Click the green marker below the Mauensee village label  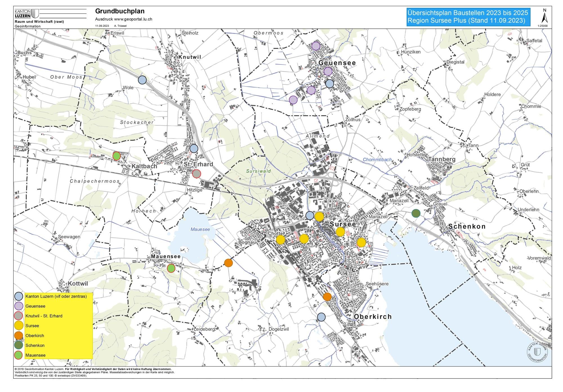click(171, 268)
